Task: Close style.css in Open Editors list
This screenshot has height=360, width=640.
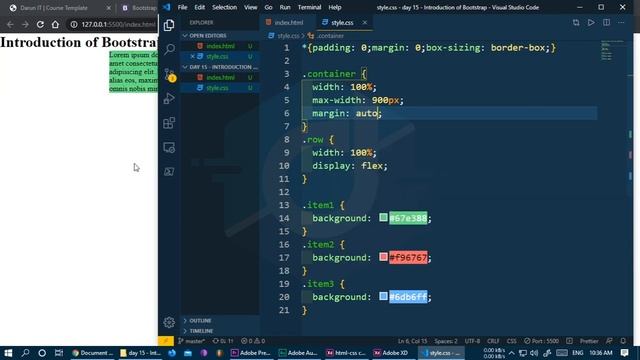Action: click(x=192, y=56)
